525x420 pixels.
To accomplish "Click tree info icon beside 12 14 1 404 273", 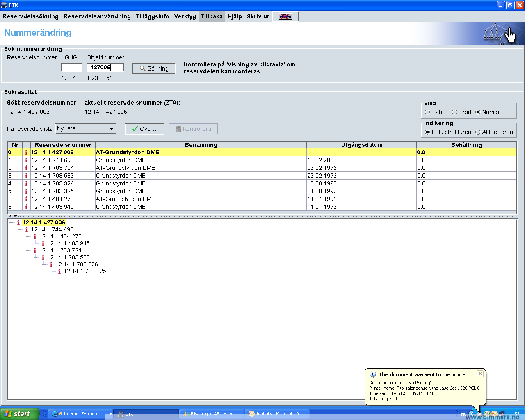I will pyautogui.click(x=34, y=236).
